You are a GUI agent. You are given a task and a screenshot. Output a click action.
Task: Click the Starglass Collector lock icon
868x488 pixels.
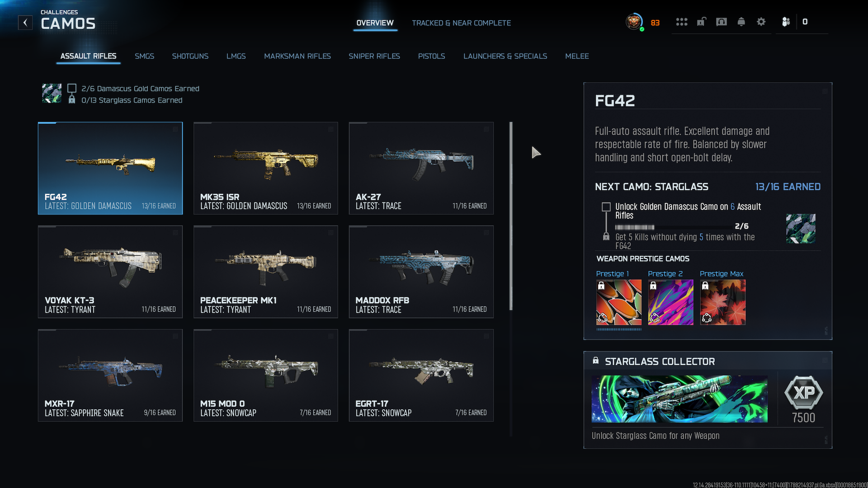596,361
